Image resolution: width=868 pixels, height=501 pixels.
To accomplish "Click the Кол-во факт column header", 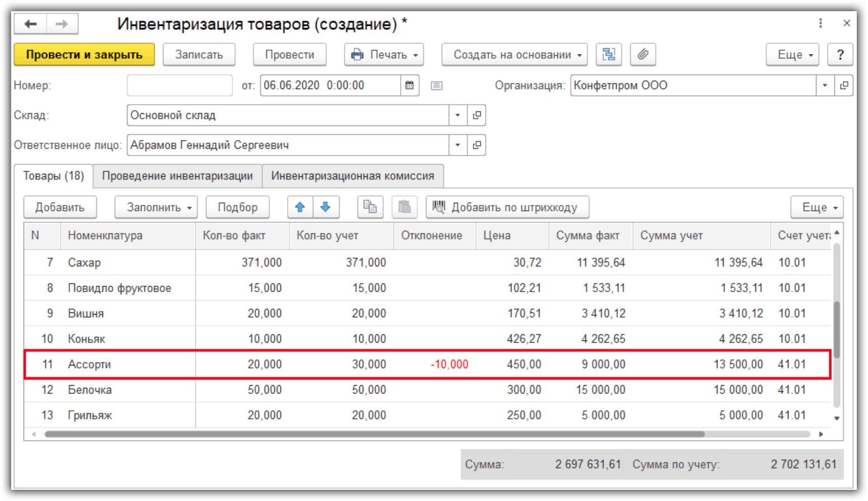I will coord(242,236).
